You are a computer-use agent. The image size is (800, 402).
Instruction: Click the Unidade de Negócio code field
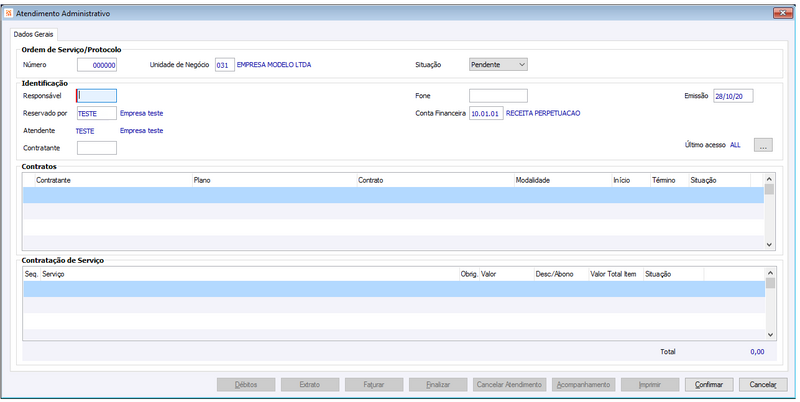[224, 65]
